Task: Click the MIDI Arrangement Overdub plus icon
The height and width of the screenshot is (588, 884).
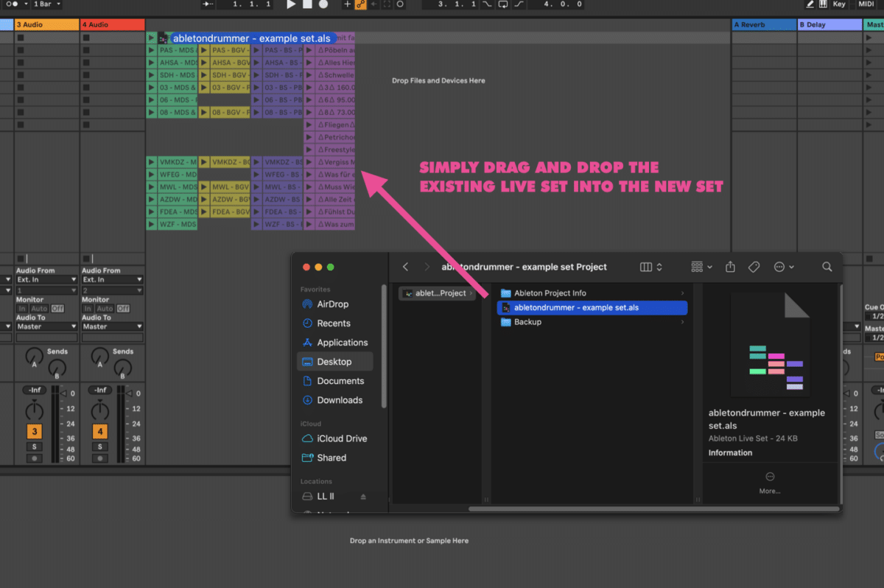Action: (x=347, y=4)
